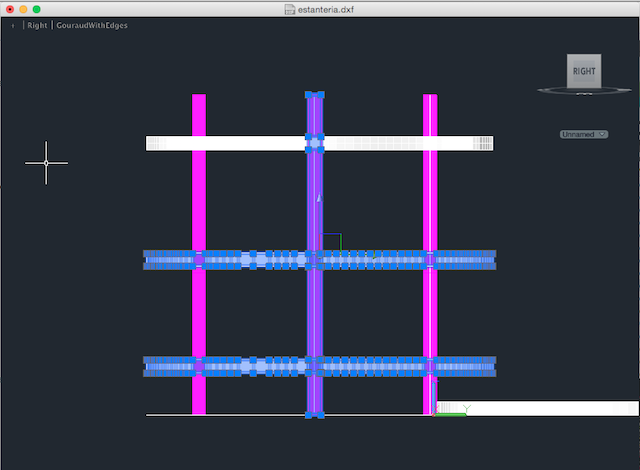The width and height of the screenshot is (640, 470).
Task: Click the estanteria.dxf window title
Action: pos(326,9)
